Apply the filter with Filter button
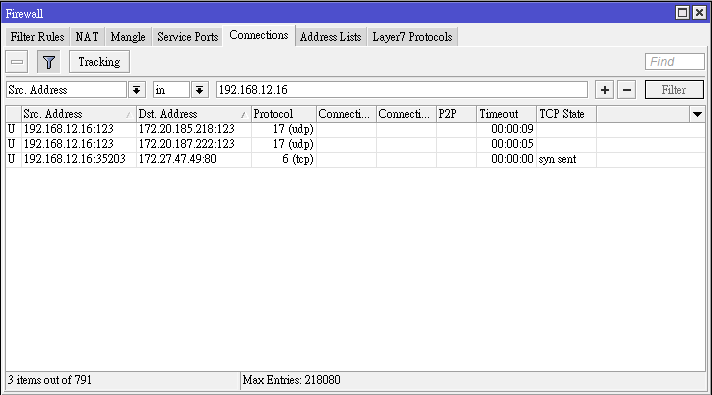Screen dimensions: 712x395 (x=674, y=90)
